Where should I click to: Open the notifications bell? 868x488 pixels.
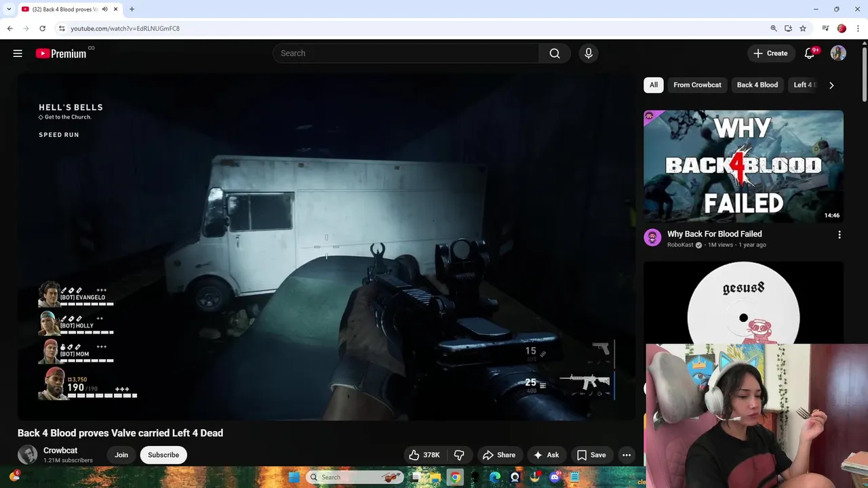pos(809,54)
